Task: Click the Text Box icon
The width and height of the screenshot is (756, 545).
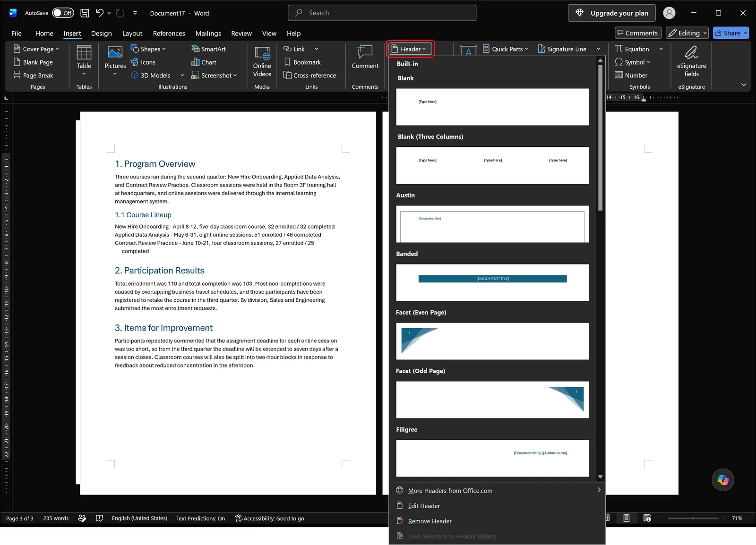Action: click(468, 51)
